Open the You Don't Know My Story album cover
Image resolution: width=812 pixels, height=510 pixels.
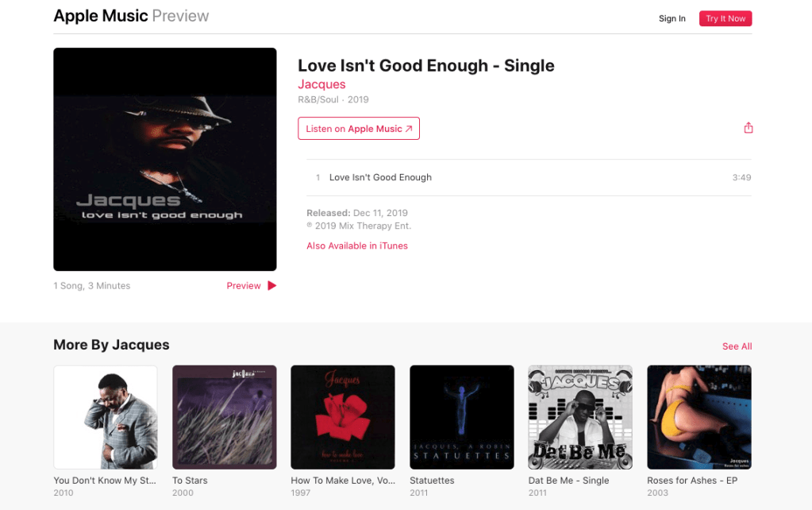coord(105,417)
